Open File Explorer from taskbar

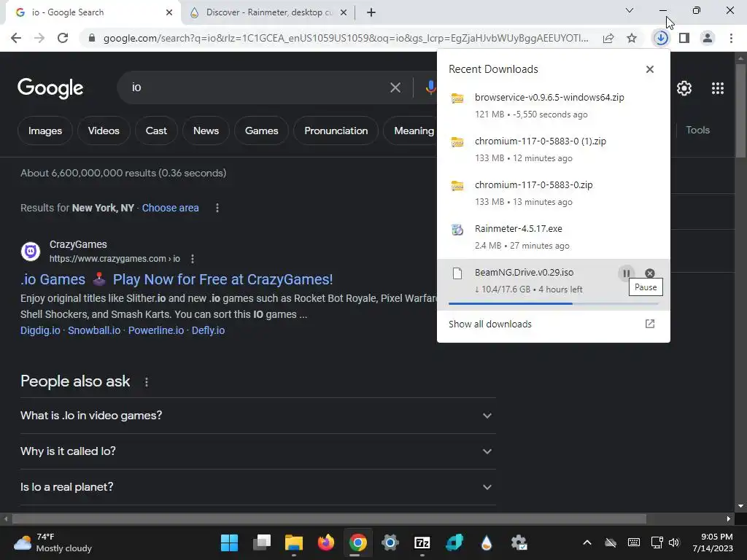click(293, 542)
